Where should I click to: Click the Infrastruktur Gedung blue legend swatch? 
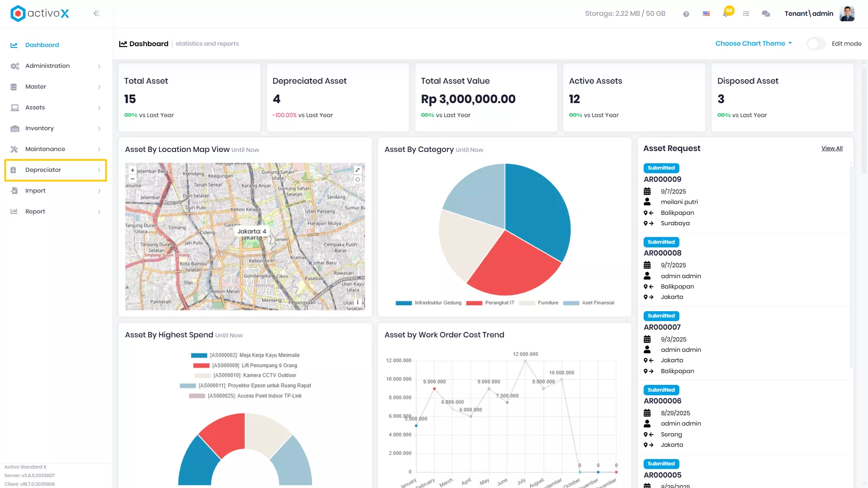point(403,303)
